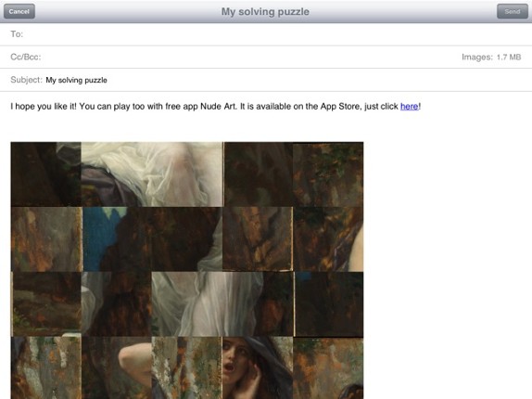Place cursor in message body text
This screenshot has height=399, width=532.
coord(215,107)
